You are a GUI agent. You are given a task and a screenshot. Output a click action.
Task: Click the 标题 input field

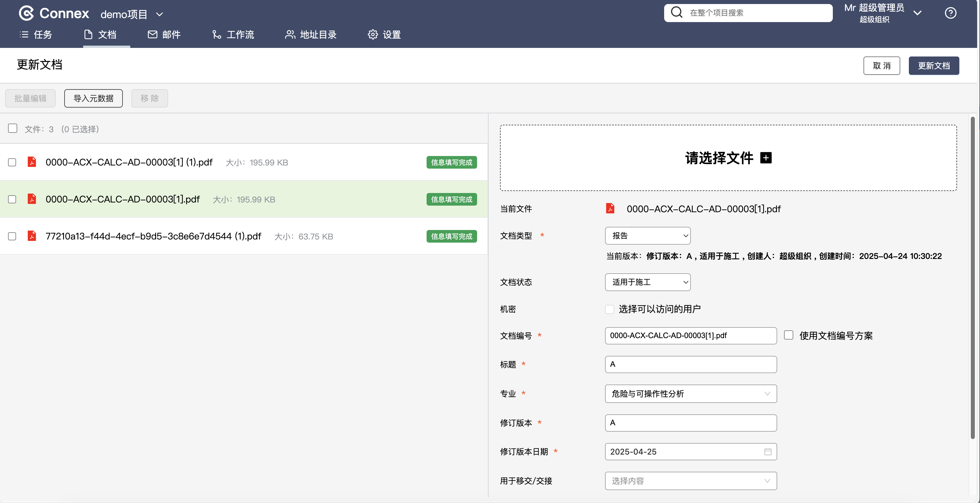[691, 364]
